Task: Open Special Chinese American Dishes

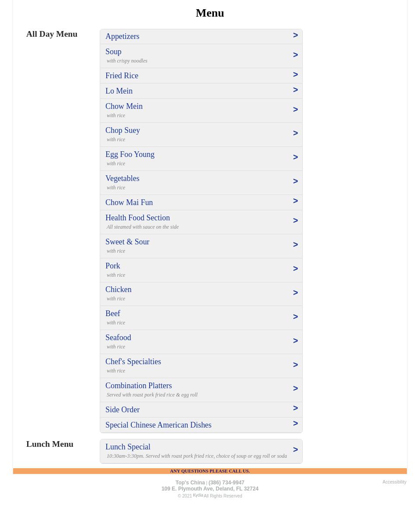Action: (x=158, y=425)
